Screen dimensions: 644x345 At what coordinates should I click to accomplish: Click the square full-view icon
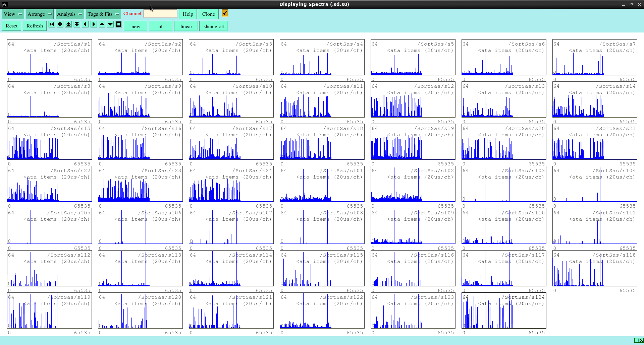(119, 24)
